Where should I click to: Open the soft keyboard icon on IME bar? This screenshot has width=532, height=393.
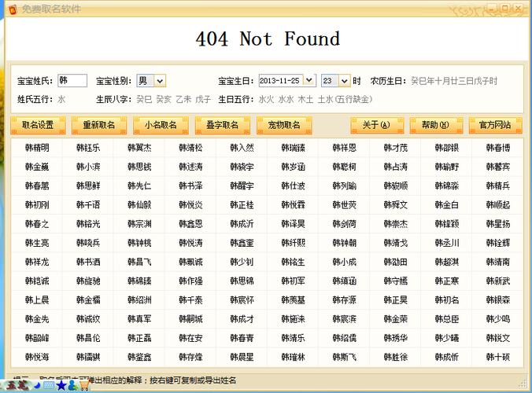click(50, 386)
